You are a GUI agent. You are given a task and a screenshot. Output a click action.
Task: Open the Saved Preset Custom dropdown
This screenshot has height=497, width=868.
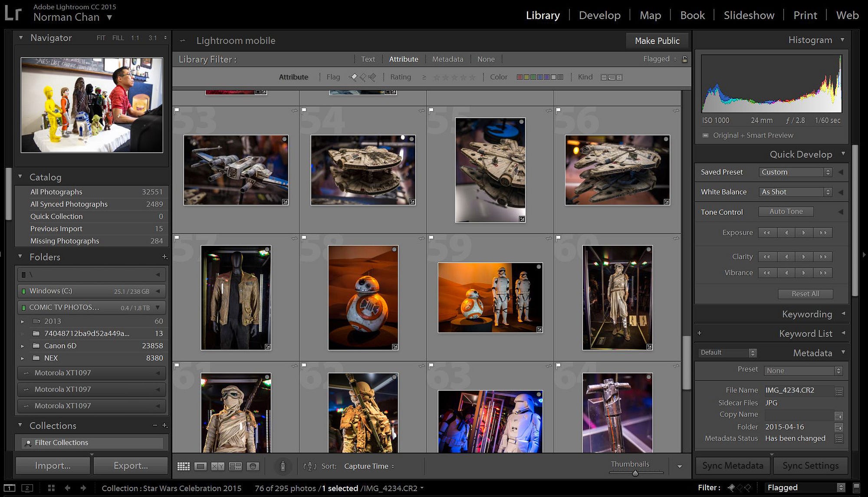point(795,172)
